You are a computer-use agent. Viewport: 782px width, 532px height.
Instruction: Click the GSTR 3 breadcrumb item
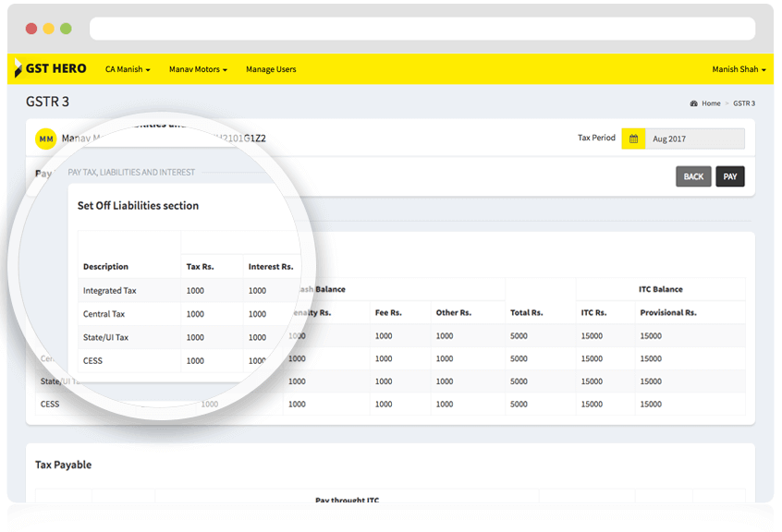point(744,103)
